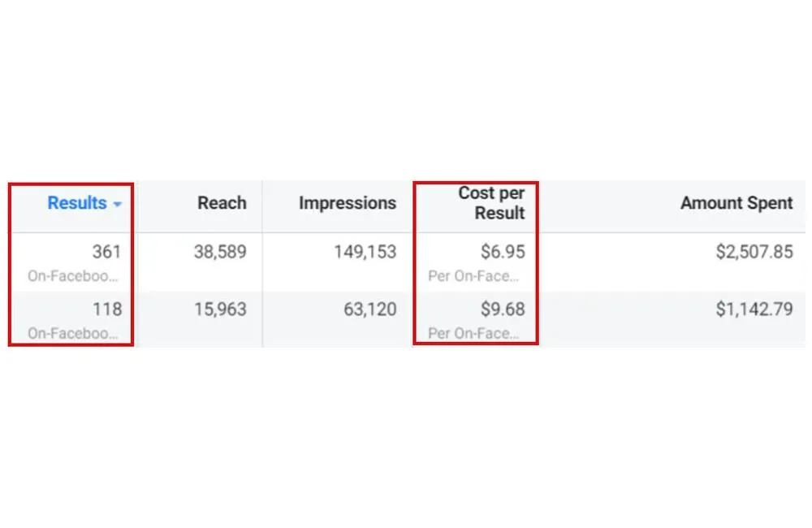This screenshot has width=812, height=528.
Task: Click the Reach column header
Action: 222,202
